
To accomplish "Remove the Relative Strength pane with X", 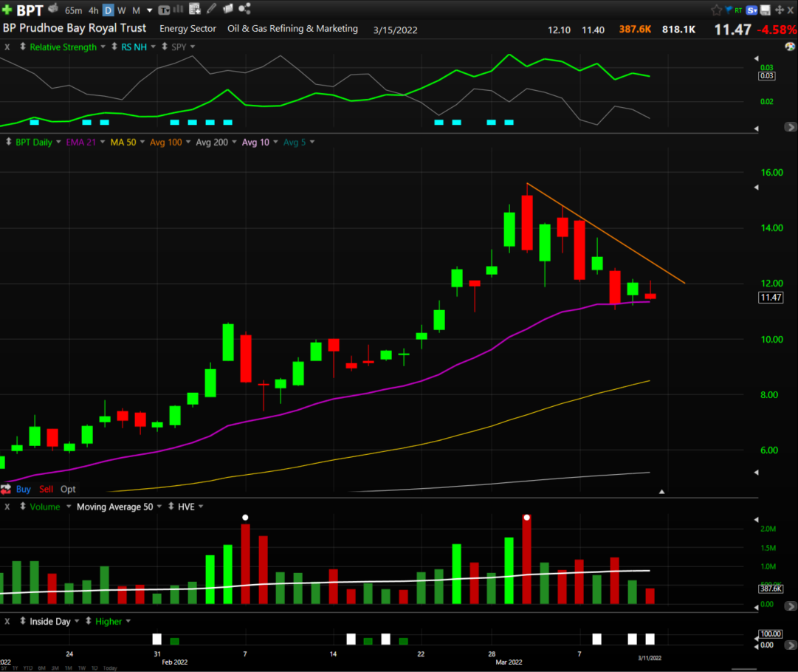I will click(7, 47).
